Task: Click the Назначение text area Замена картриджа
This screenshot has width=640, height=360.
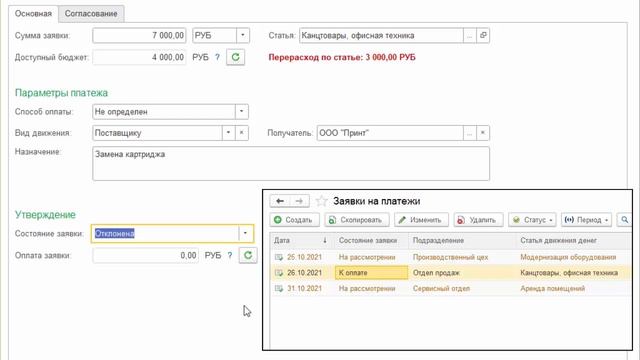Action: tap(291, 164)
